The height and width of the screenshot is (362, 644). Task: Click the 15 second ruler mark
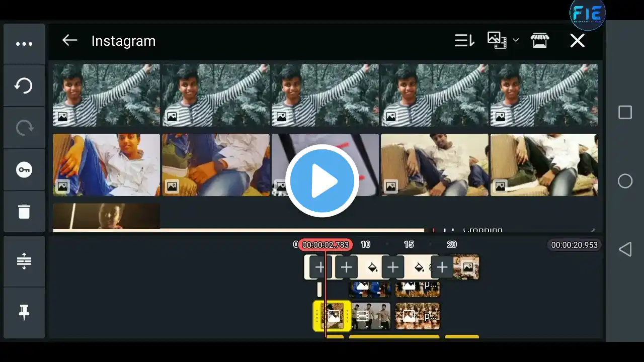click(x=409, y=244)
